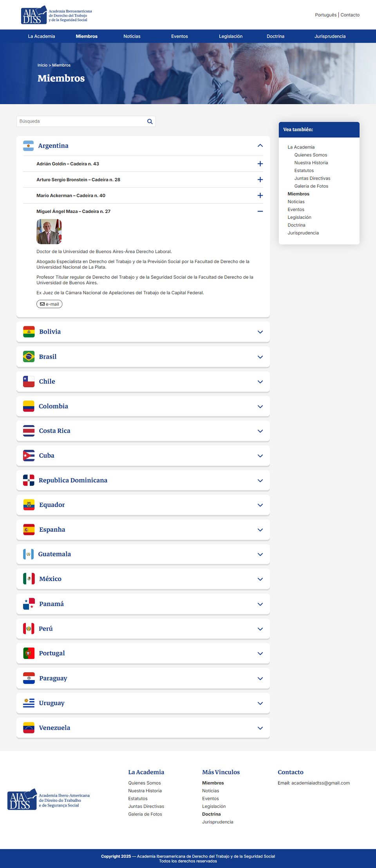376x868 pixels.
Task: Click the search magnifier icon
Action: 150,121
